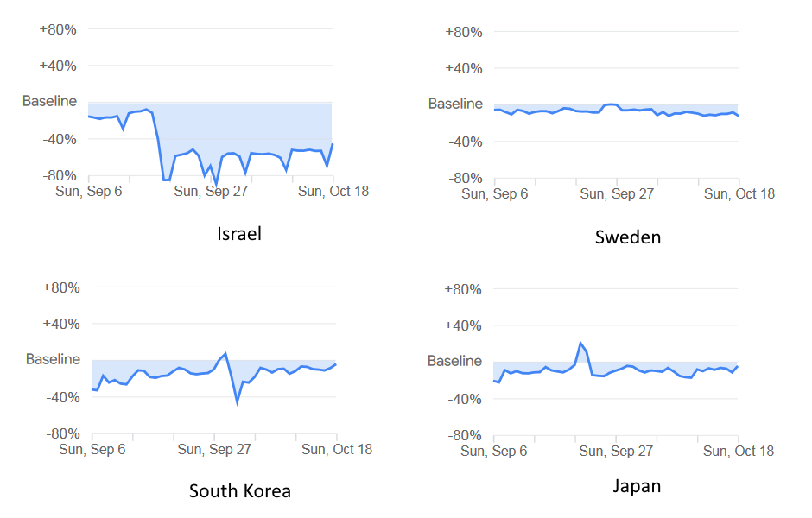Click the +80% axis label on Israel chart

(58, 28)
